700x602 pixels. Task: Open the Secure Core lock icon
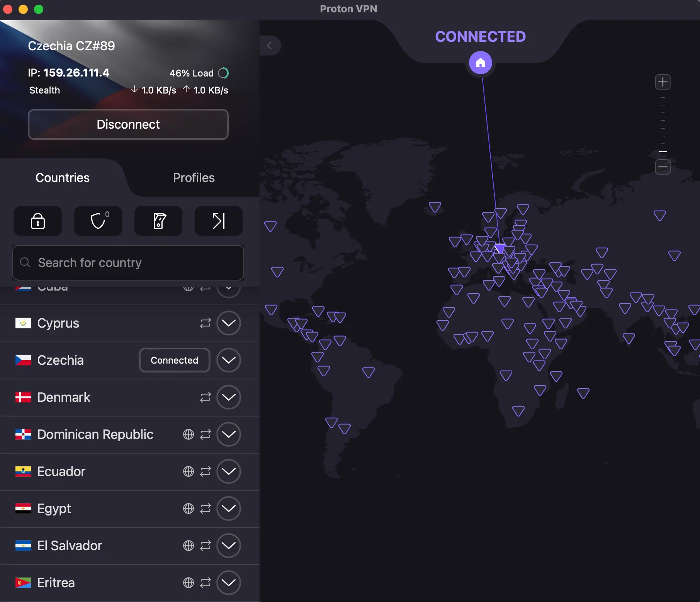coord(37,221)
